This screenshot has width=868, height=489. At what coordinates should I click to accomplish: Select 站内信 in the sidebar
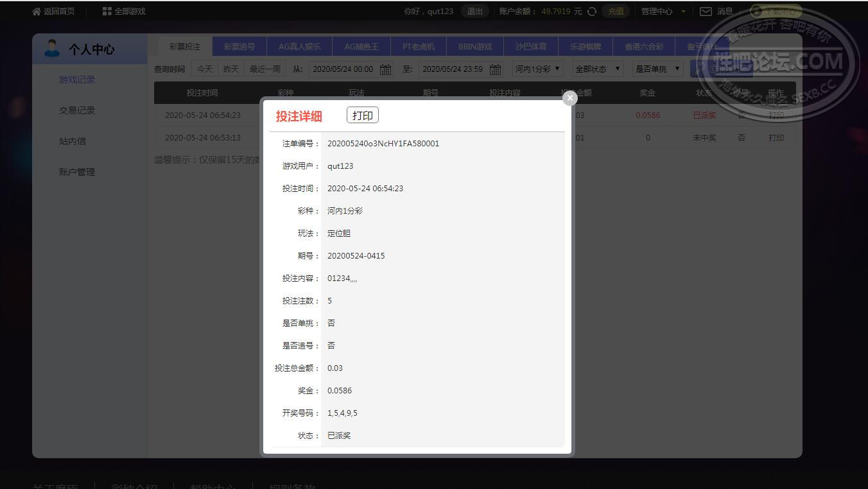(73, 141)
